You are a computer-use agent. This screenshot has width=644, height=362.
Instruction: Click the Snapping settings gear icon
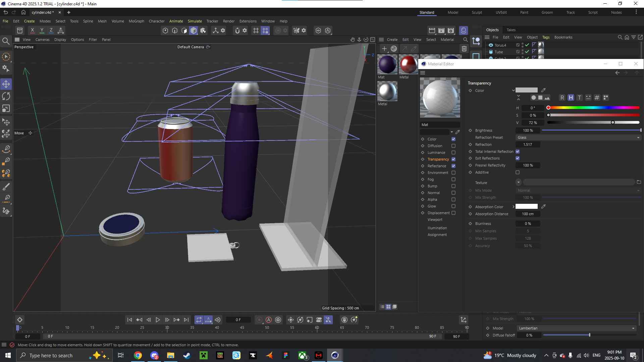(x=245, y=31)
